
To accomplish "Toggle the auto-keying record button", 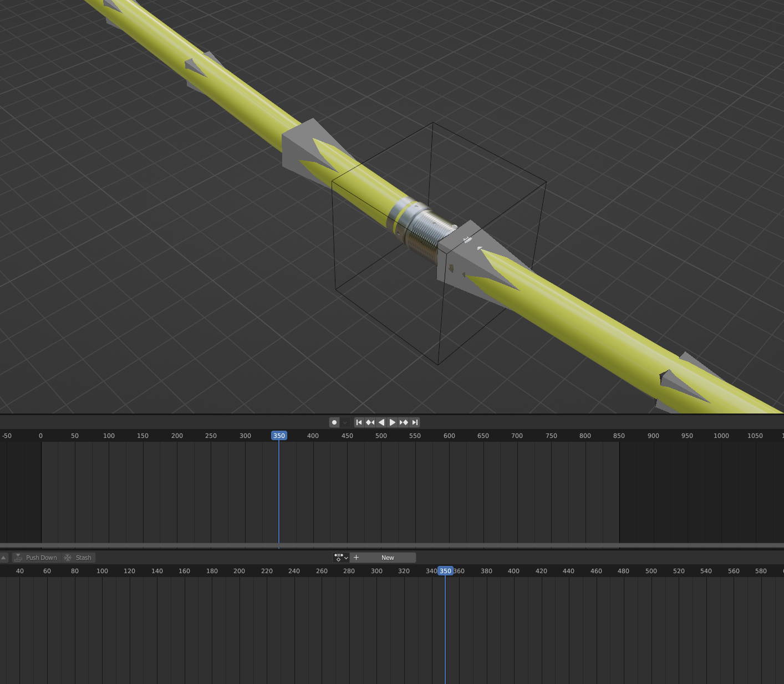I will click(x=334, y=422).
